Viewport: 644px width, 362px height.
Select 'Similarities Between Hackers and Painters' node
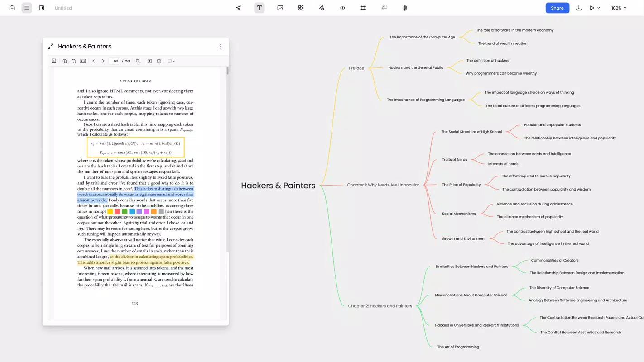tap(471, 267)
